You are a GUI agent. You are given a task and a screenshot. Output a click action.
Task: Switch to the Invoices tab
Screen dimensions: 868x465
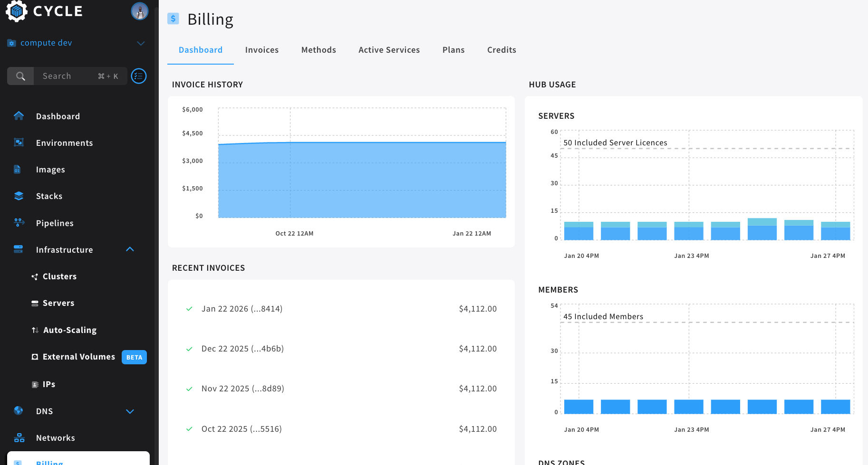point(262,49)
